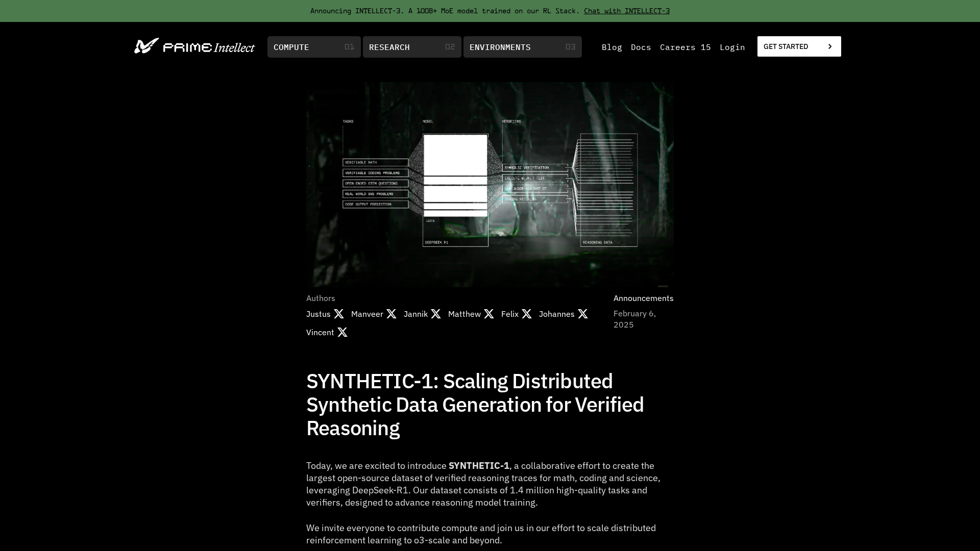Click the chevron arrow in GET STARTED

click(830, 46)
